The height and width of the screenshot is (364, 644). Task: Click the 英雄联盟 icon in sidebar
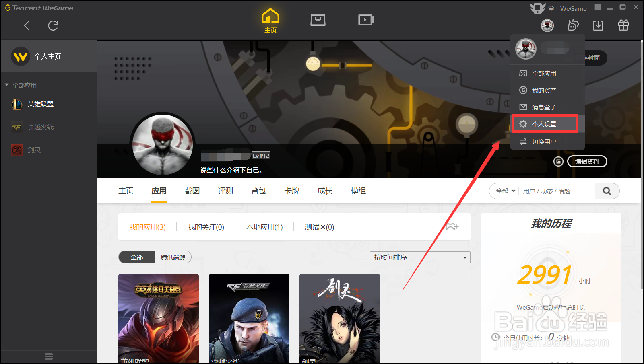click(17, 104)
